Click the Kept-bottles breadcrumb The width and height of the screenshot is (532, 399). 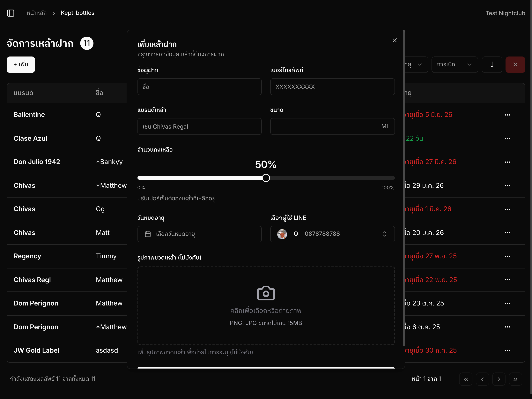pos(78,13)
